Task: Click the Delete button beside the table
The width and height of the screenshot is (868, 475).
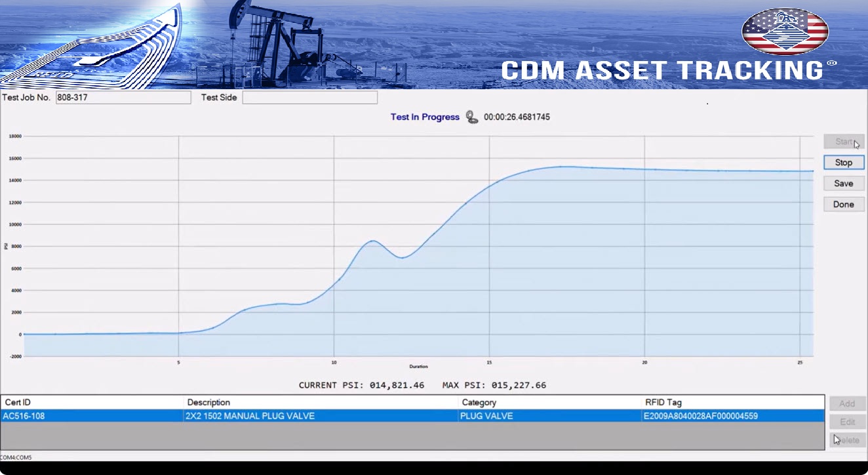Action: pos(847,440)
